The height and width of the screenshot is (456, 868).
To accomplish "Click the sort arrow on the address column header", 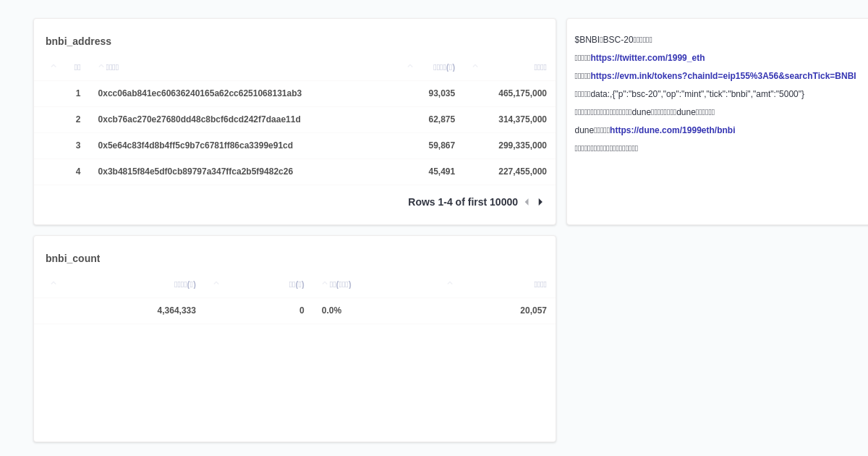I will 101,66.
